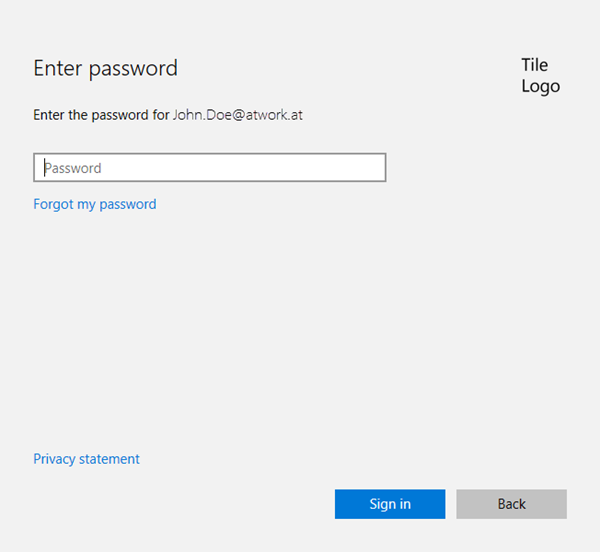Click the page title 'Enter password'
The width and height of the screenshot is (600, 552).
tap(105, 68)
